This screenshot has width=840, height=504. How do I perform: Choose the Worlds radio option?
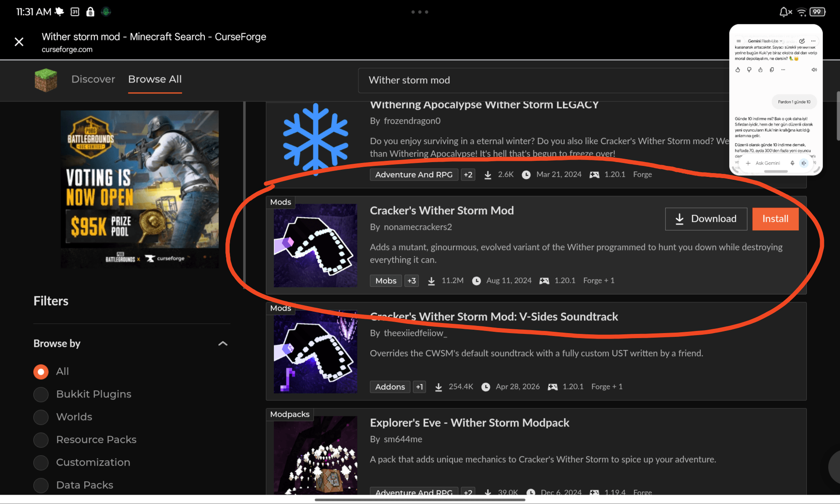41,417
